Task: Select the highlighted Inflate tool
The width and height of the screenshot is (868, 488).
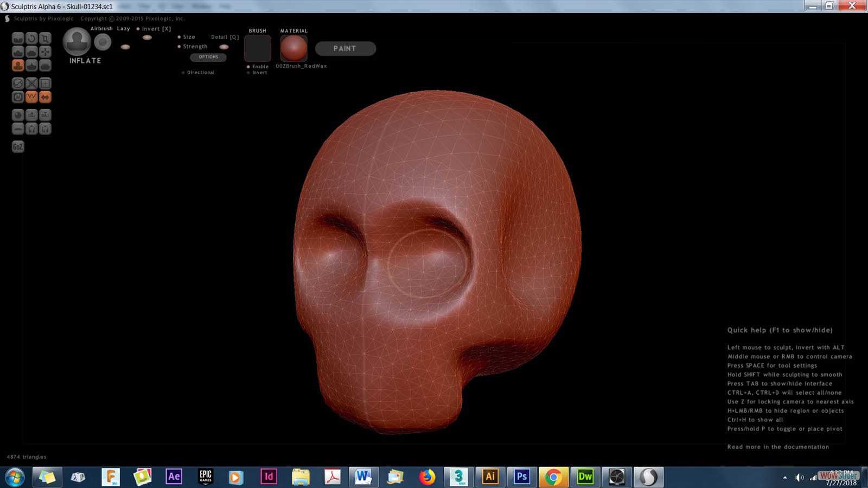Action: 18,66
